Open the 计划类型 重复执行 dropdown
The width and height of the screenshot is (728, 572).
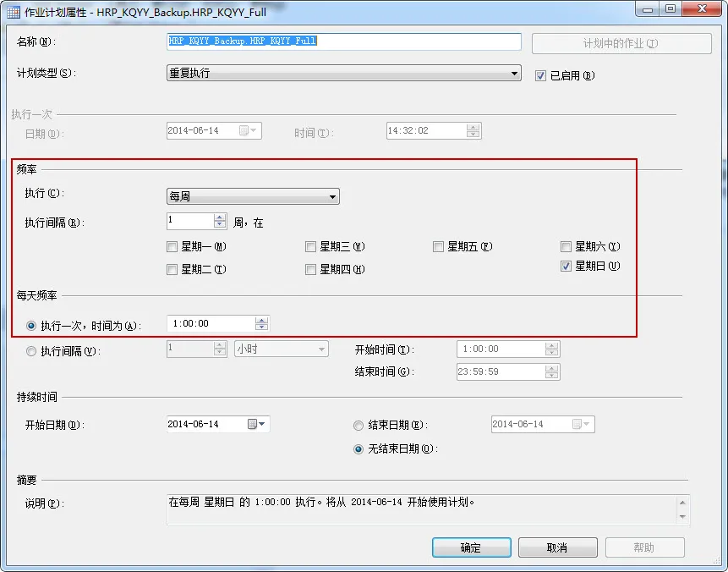coord(343,73)
